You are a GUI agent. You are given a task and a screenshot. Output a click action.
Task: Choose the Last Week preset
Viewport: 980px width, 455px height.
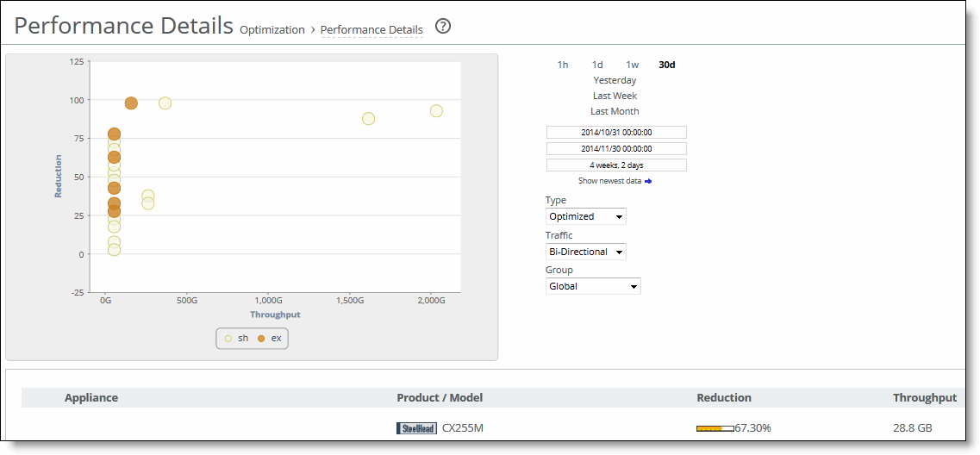coord(615,96)
